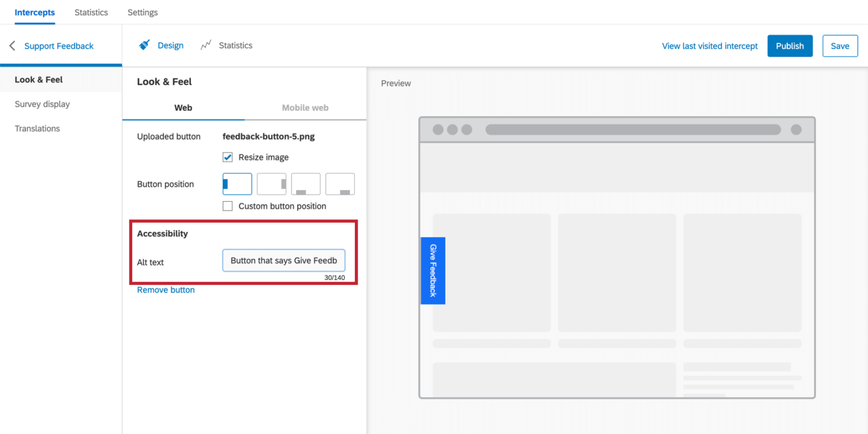This screenshot has width=868, height=434.
Task: Open Survey display in the sidebar
Action: (x=42, y=104)
